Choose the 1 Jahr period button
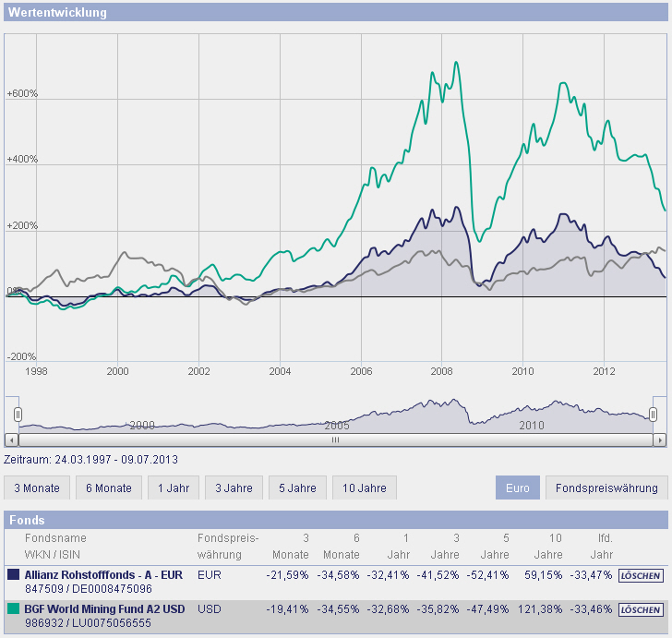 (x=174, y=488)
